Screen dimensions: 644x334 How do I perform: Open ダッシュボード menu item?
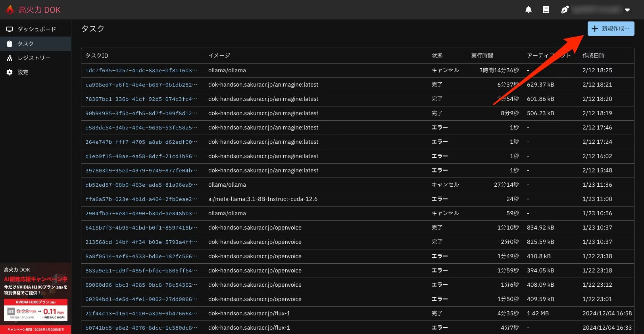(x=37, y=29)
